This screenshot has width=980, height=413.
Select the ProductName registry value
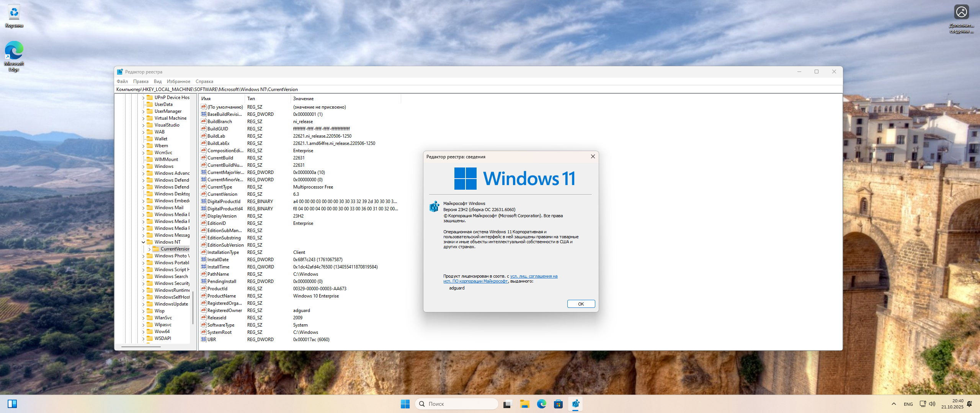221,296
